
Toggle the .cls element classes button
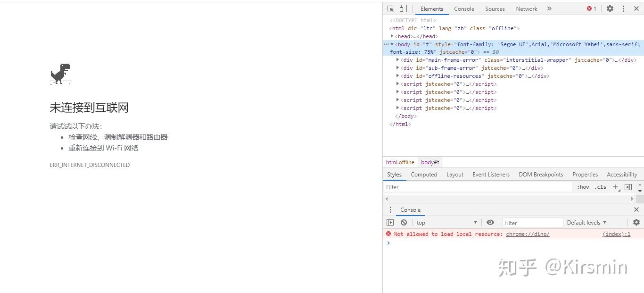tap(600, 187)
